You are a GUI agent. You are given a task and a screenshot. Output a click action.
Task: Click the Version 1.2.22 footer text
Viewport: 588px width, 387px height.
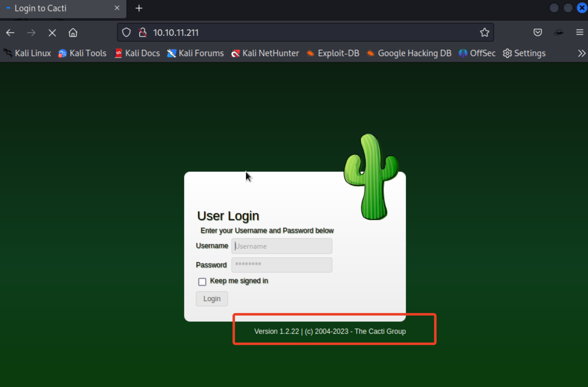(330, 331)
